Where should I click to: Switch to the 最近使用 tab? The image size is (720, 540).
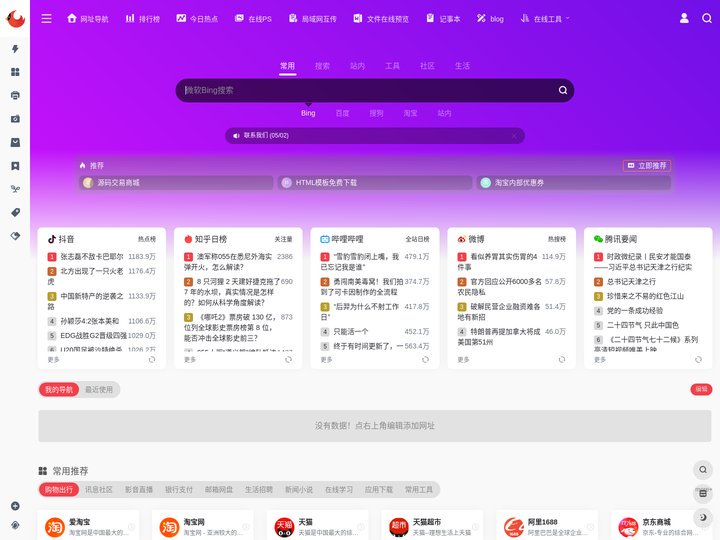99,389
